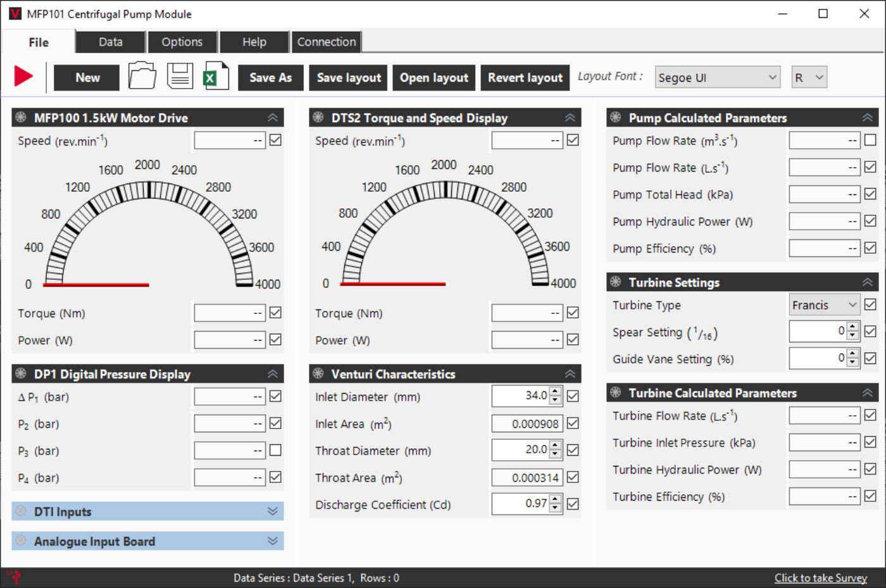Click gear icon on Pump Calculated Parameters
Image resolution: width=886 pixels, height=588 pixels.
click(x=615, y=117)
